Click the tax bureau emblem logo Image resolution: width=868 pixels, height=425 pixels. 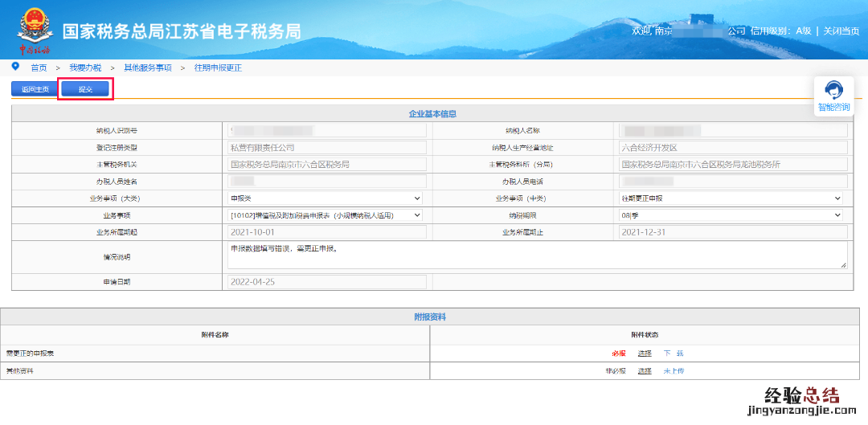pos(34,28)
